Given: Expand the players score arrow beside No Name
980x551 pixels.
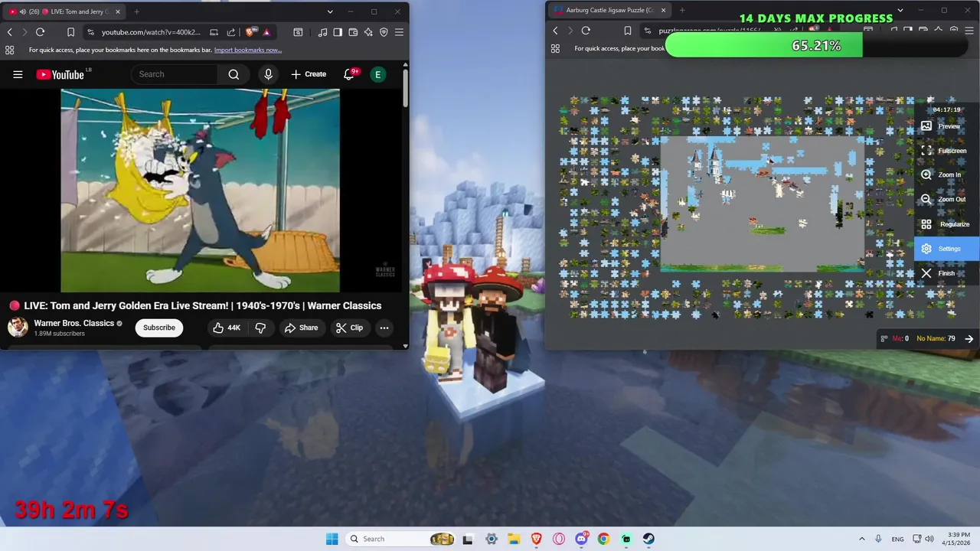Looking at the screenshot, I should (969, 339).
